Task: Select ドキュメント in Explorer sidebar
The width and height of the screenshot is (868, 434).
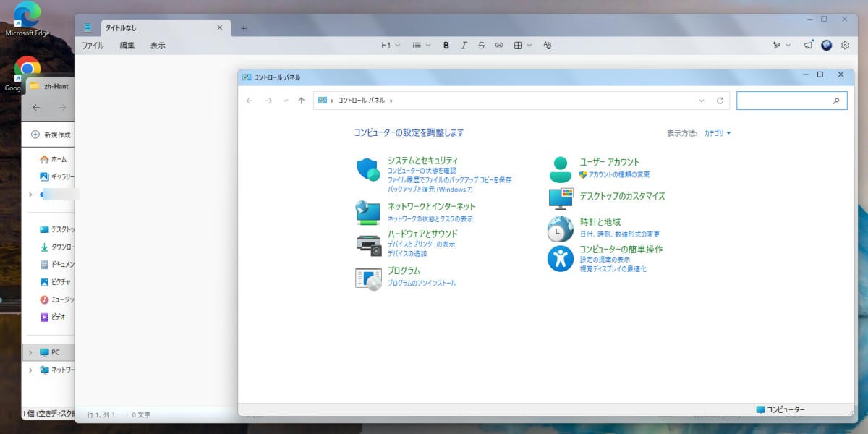Action: [56, 264]
